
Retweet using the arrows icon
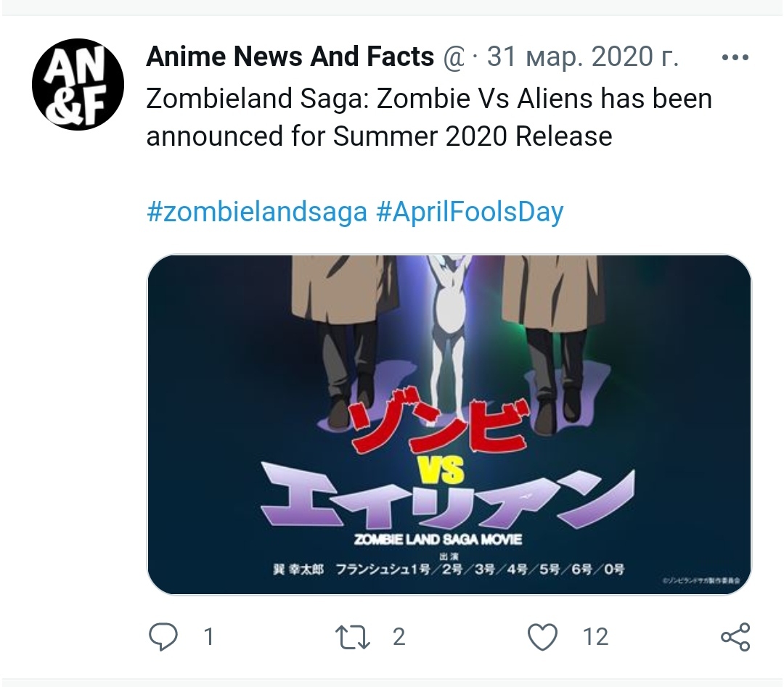[353, 637]
